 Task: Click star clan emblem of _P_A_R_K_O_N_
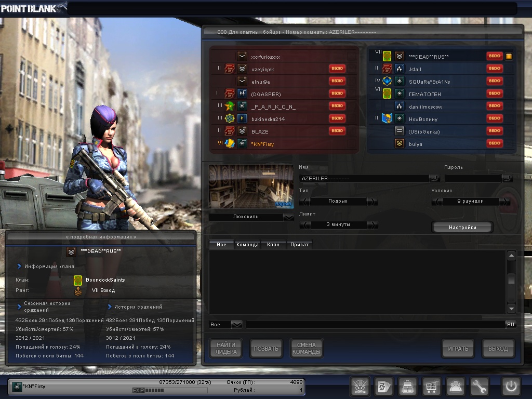tap(230, 106)
